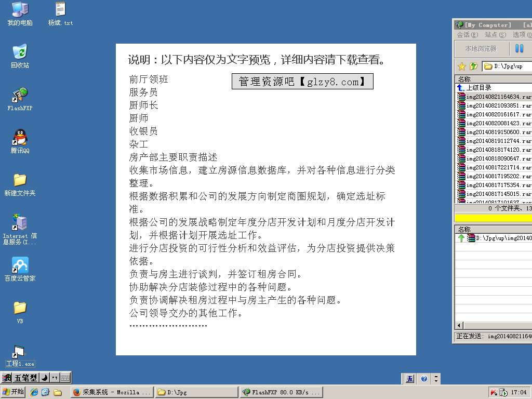Select img20140821093851.rar in the file list
The image size is (532, 399).
tap(494, 105)
